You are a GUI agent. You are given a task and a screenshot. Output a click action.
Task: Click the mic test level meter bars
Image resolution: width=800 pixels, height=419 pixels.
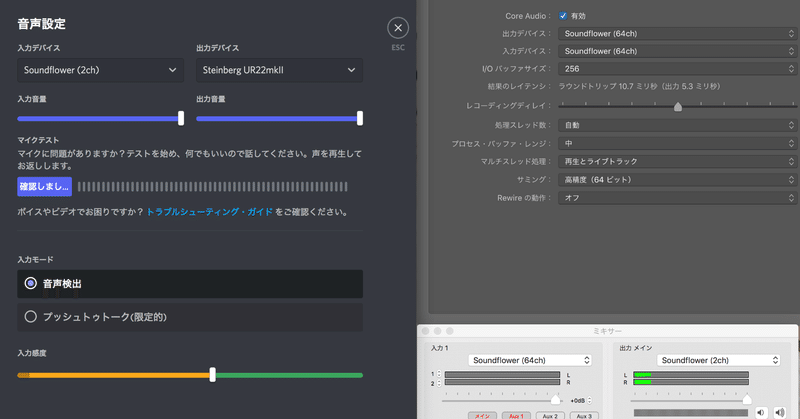click(213, 186)
